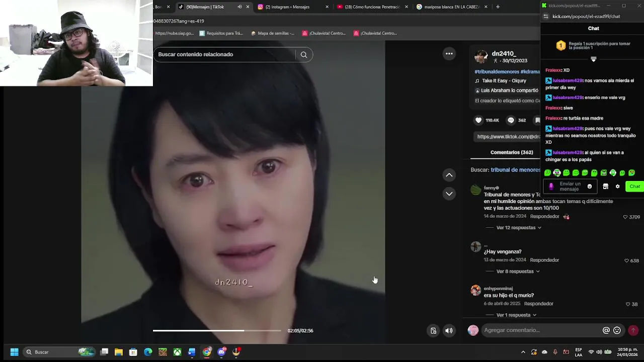Open Windows Start menu
The image size is (644, 362).
[14, 352]
